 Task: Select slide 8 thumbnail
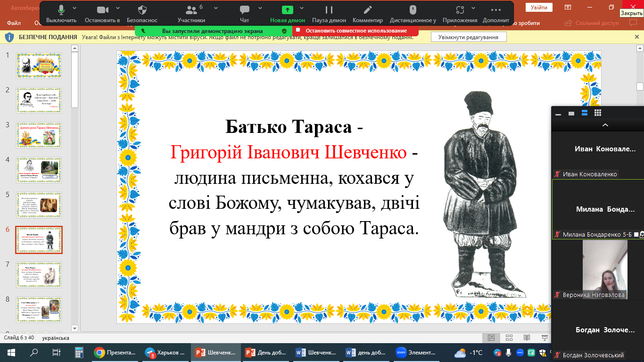39,309
